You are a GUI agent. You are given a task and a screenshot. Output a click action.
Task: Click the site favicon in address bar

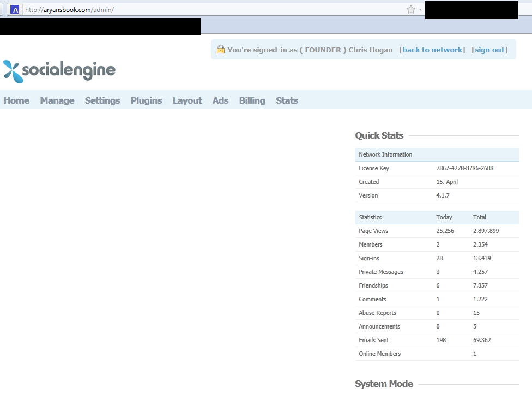[15, 9]
